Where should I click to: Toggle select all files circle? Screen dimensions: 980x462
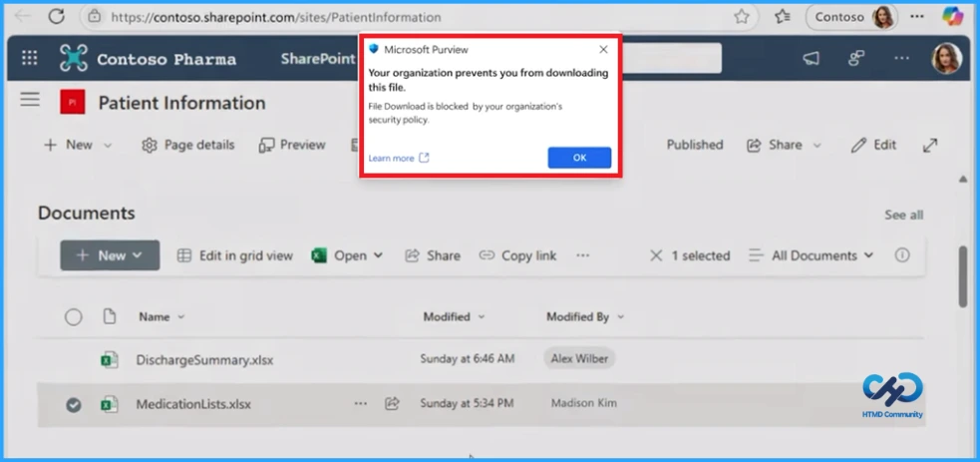73,317
